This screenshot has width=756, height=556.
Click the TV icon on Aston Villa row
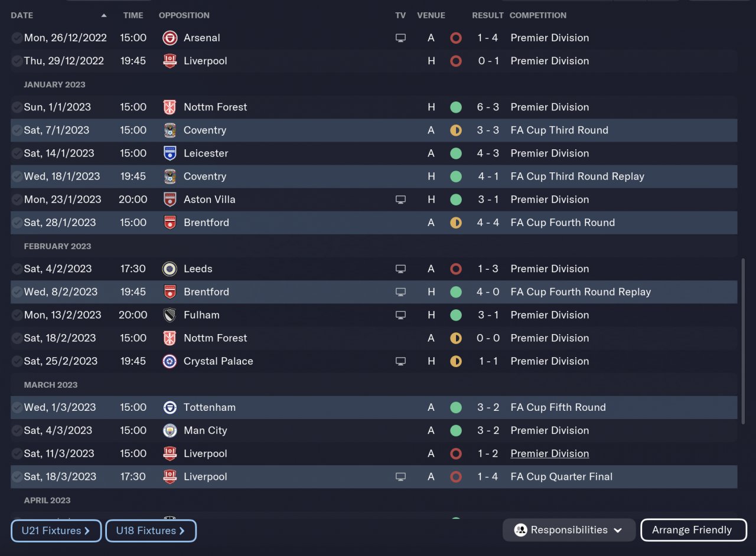coord(400,199)
